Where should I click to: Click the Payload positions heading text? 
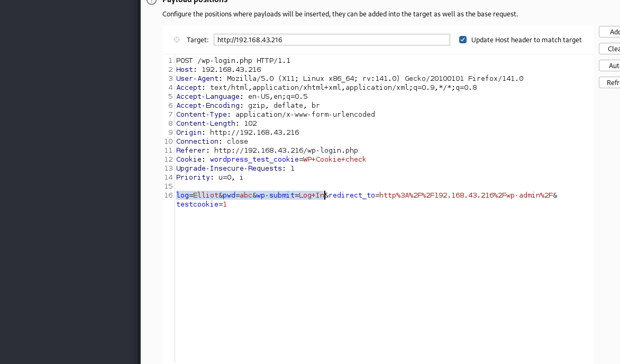[196, 2]
